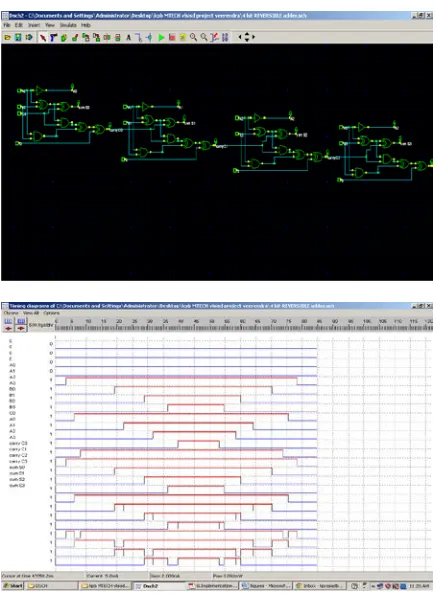This screenshot has width=436, height=594.
Task: Open the Insert menu in Dsch2
Action: coord(34,25)
